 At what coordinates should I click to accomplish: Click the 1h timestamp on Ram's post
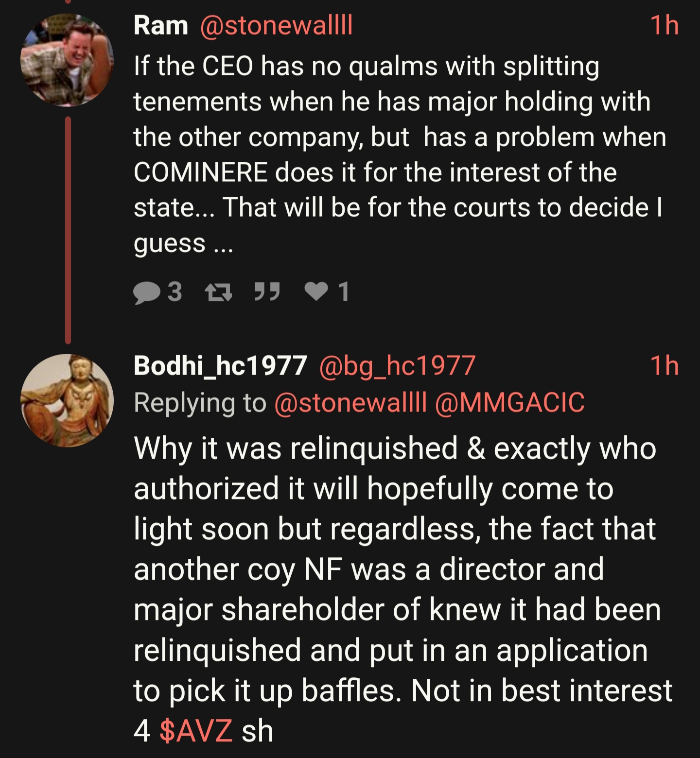coord(664,25)
